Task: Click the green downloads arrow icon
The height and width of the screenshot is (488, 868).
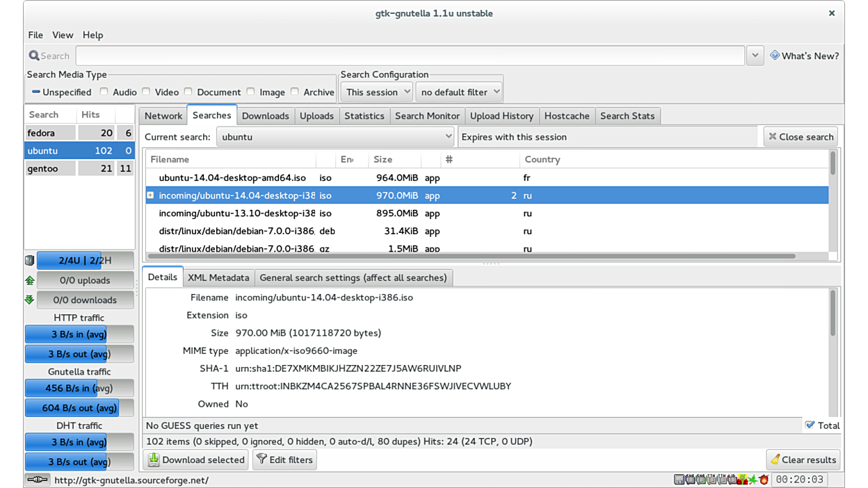Action: point(29,300)
